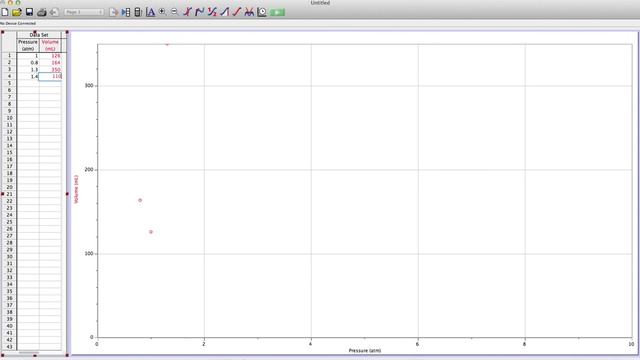The height and width of the screenshot is (360, 640).
Task: Activate the Examine tool icon
Action: (x=187, y=12)
